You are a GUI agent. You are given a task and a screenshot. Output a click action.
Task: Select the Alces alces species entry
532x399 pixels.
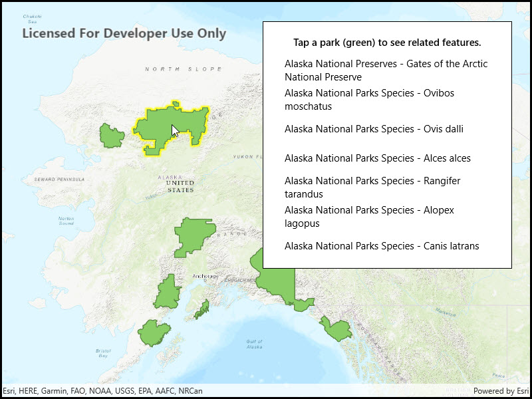pyautogui.click(x=378, y=158)
